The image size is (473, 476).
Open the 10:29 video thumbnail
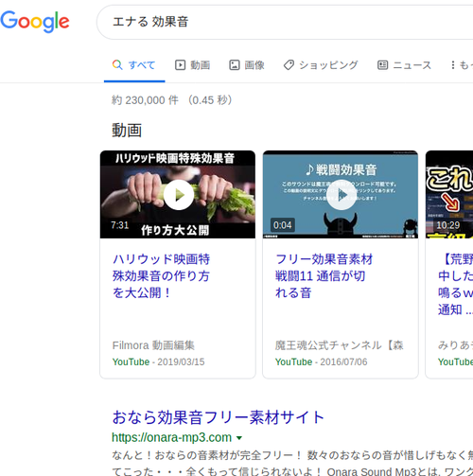tap(449, 194)
